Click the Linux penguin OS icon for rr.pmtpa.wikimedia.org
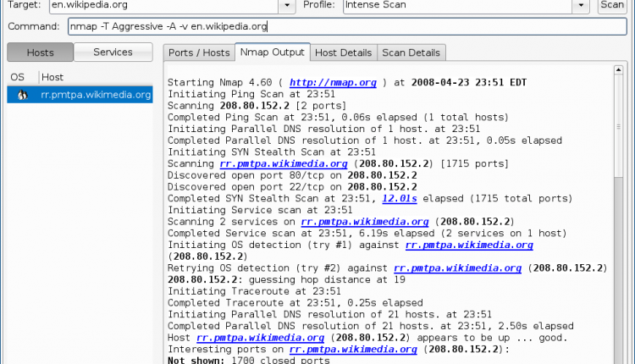Image resolution: width=635 pixels, height=364 pixels. (23, 95)
